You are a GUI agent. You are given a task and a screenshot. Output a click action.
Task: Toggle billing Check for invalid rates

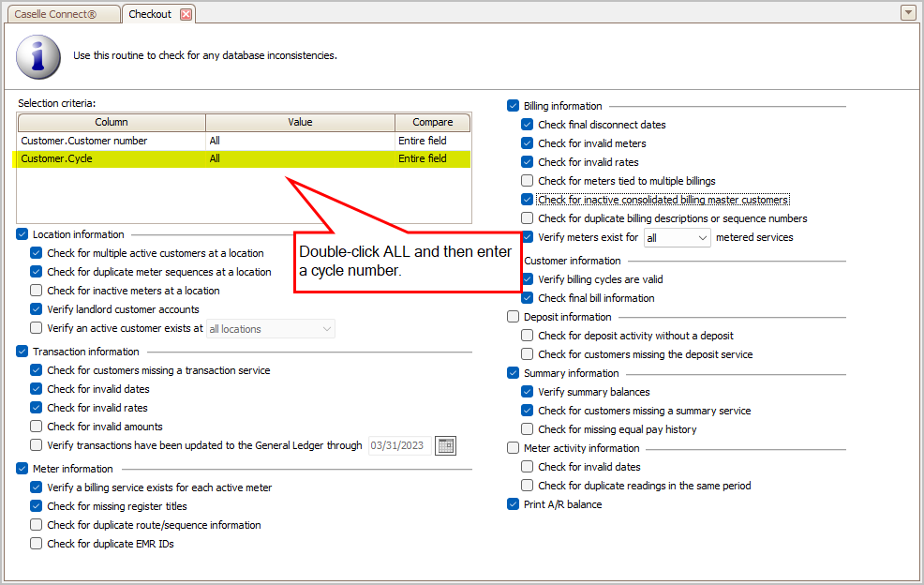[528, 162]
